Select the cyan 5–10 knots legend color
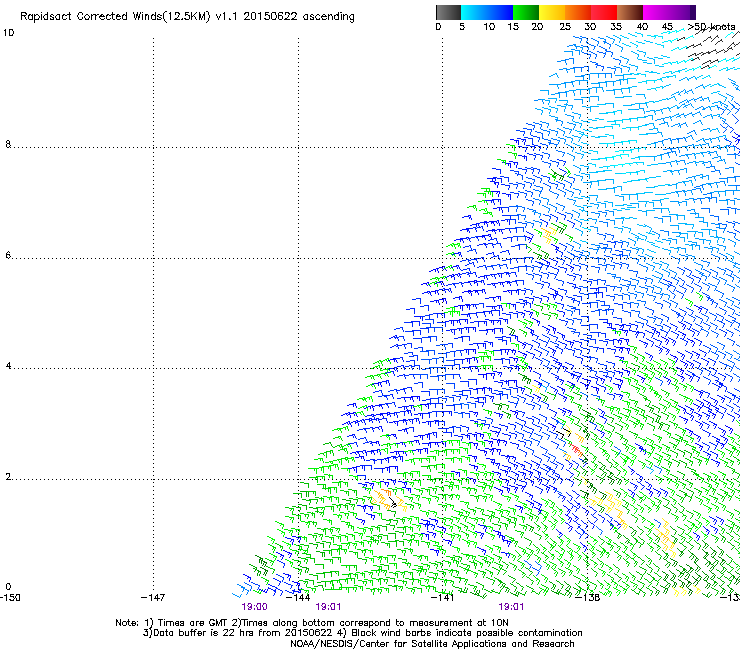Image resolution: width=740 pixels, height=650 pixels. pyautogui.click(x=473, y=12)
